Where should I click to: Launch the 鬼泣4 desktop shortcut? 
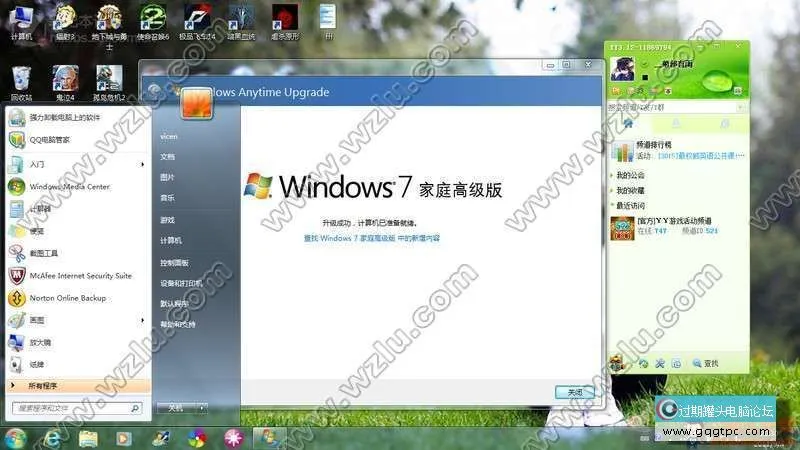coord(65,83)
